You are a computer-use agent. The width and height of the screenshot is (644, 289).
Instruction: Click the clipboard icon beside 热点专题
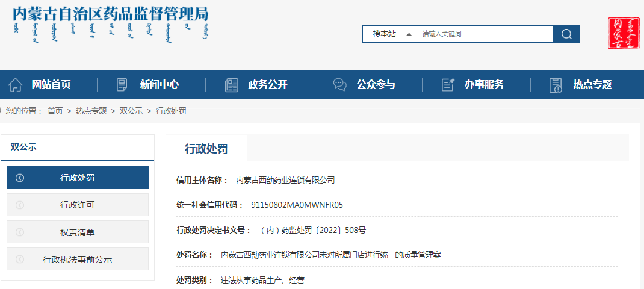(x=556, y=85)
